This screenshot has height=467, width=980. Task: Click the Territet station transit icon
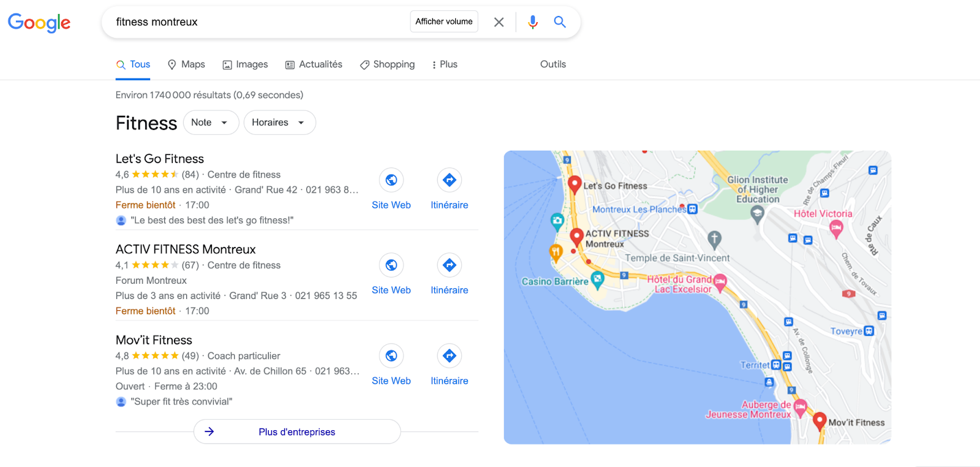point(776,365)
